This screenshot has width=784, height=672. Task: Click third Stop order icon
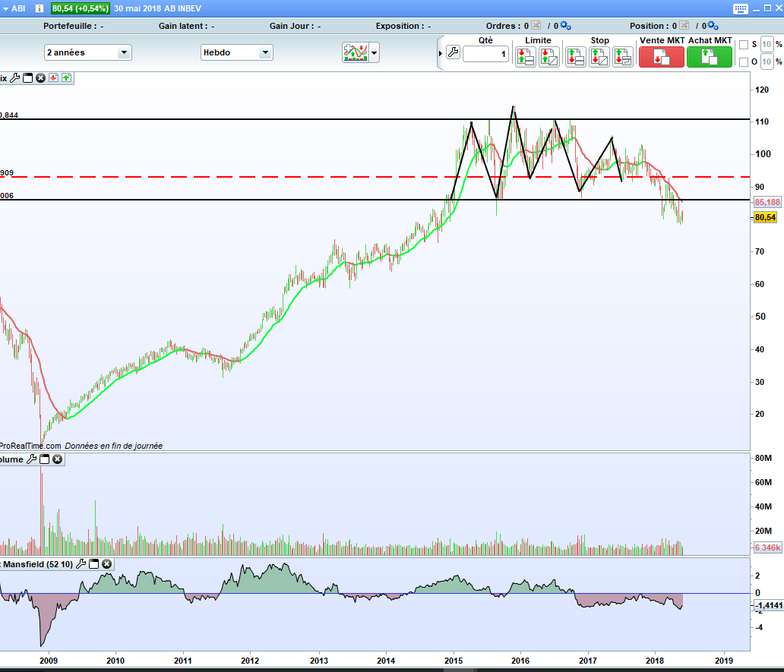(622, 57)
